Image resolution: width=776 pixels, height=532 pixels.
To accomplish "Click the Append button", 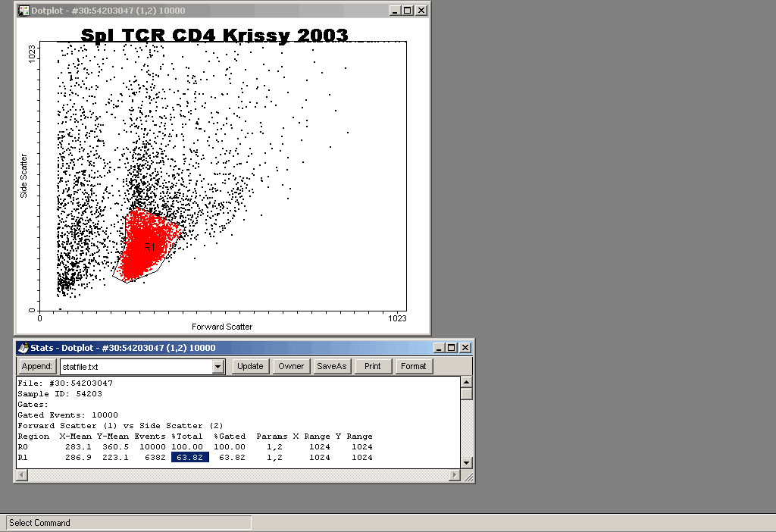I will (36, 366).
